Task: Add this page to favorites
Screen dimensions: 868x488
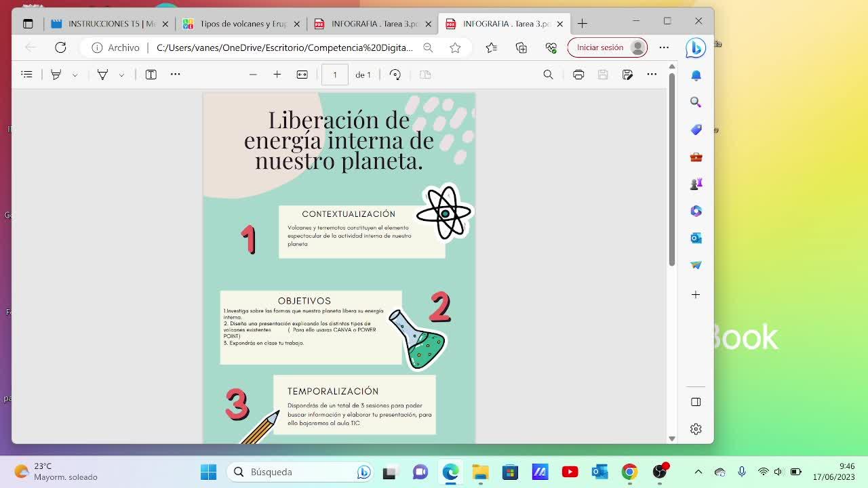Action: (x=455, y=47)
